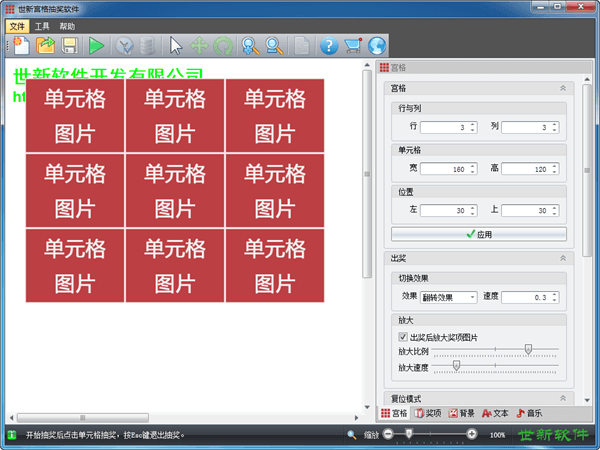This screenshot has height=450, width=600.
Task: Click the save disk toolbar icon
Action: click(69, 45)
